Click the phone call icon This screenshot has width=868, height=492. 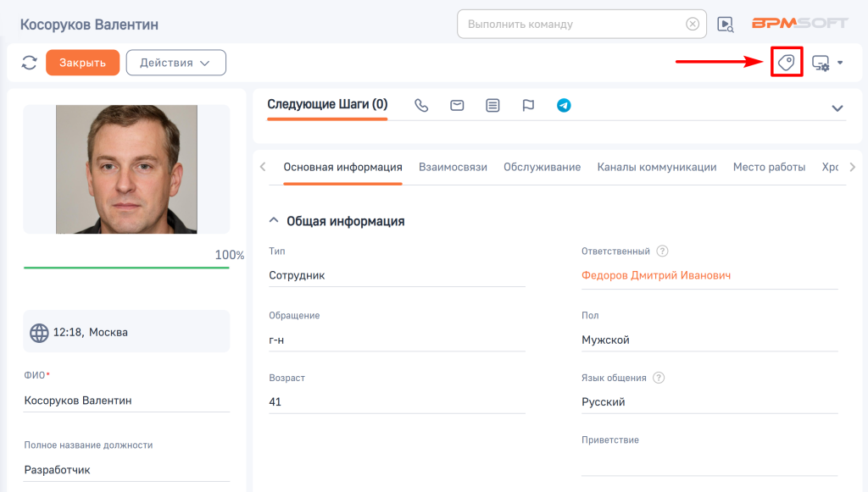[421, 106]
